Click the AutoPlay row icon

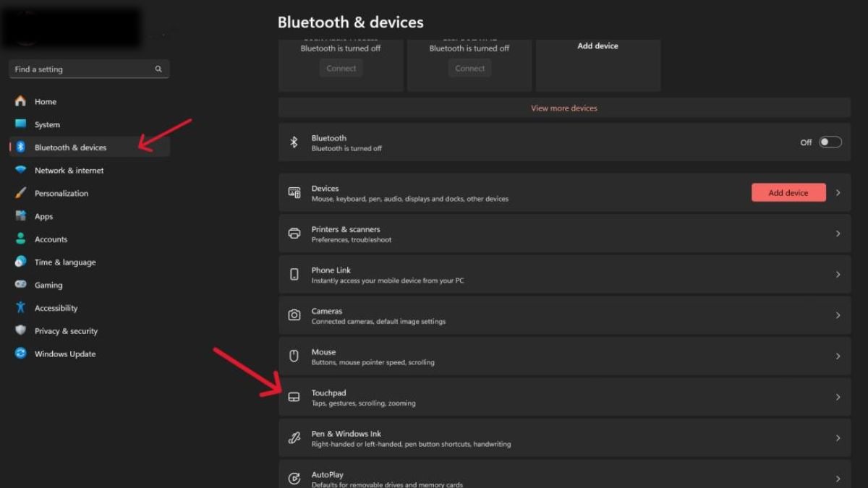(294, 479)
